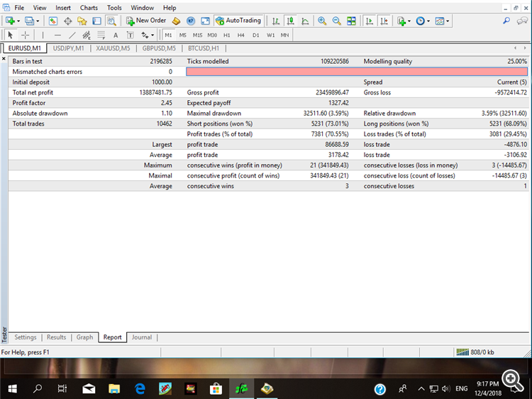Select the Horizontal Line drawing tool
This screenshot has height=399, width=532.
[x=57, y=35]
